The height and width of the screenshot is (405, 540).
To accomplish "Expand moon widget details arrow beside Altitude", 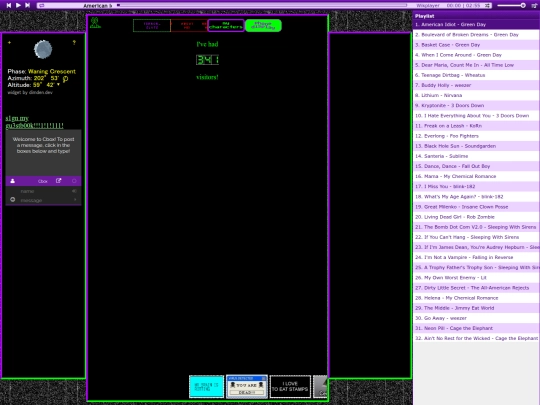I will click(x=58, y=85).
